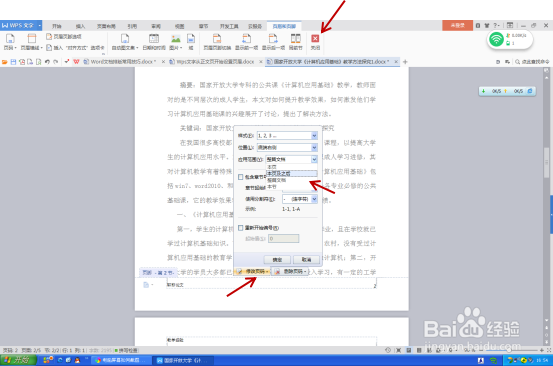Open the 国家开放大学 taskbar window button
The width and height of the screenshot is (553, 366).
tap(184, 360)
